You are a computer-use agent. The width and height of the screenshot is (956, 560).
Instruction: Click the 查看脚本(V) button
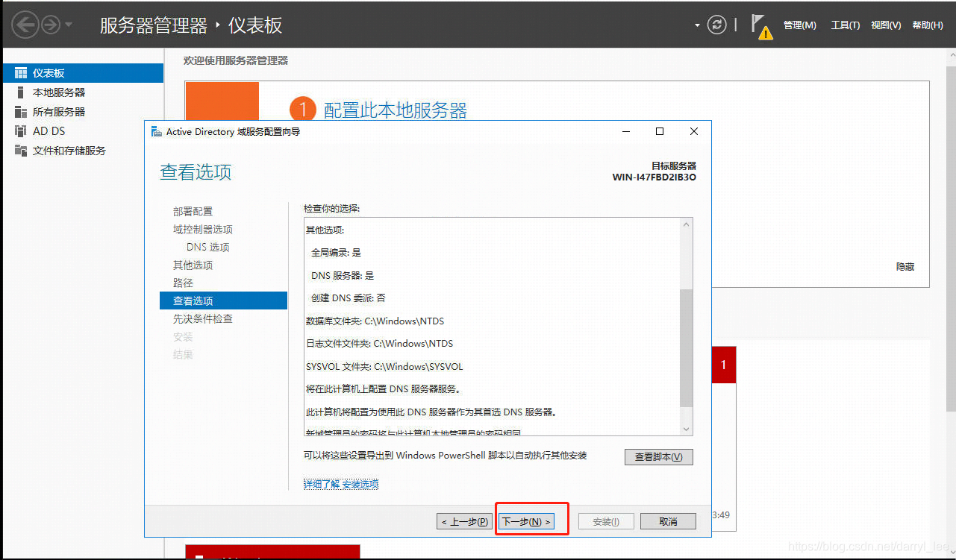[659, 457]
